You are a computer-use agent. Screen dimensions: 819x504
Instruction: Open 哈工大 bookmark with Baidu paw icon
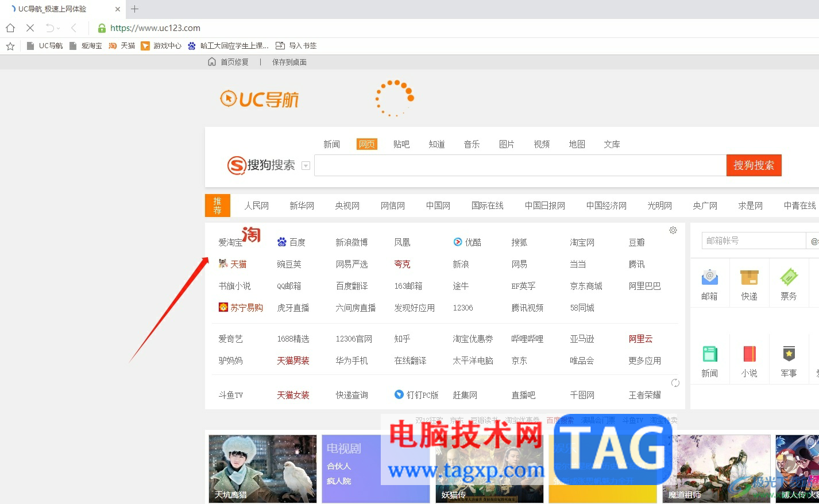pos(228,46)
